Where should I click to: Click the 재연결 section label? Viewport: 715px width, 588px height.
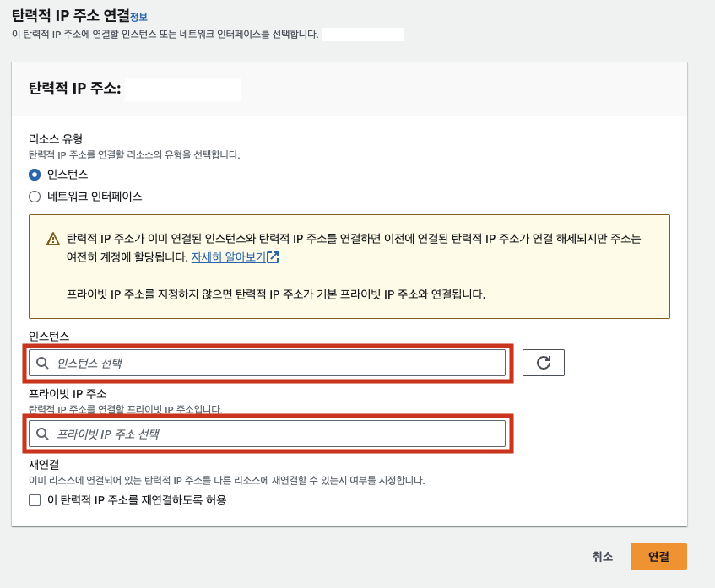(x=44, y=465)
